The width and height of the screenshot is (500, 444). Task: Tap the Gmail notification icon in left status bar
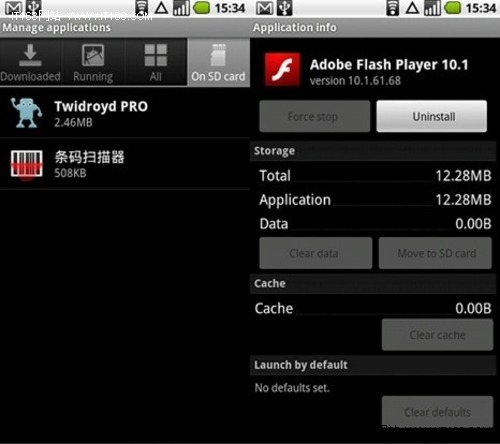pos(14,8)
